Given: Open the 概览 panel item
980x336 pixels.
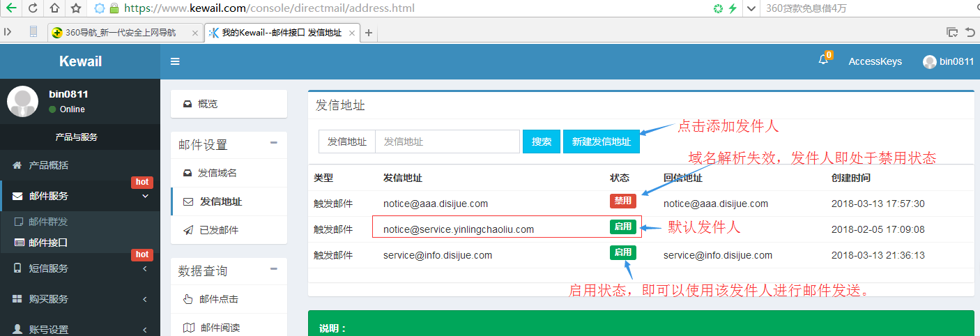Looking at the screenshot, I should [x=229, y=104].
